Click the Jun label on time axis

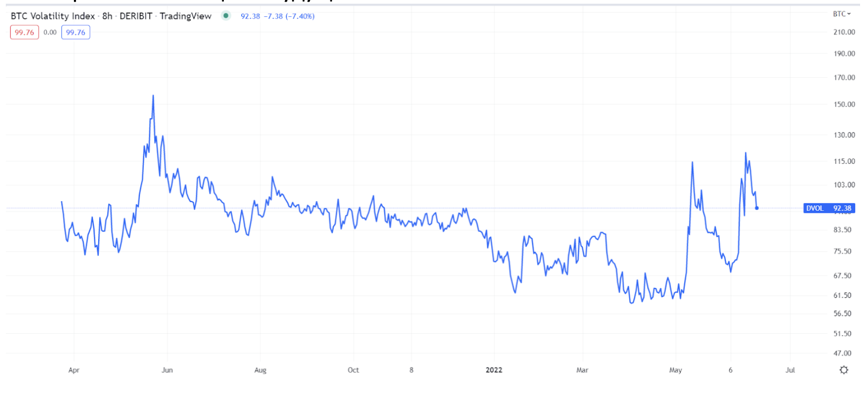(x=167, y=370)
